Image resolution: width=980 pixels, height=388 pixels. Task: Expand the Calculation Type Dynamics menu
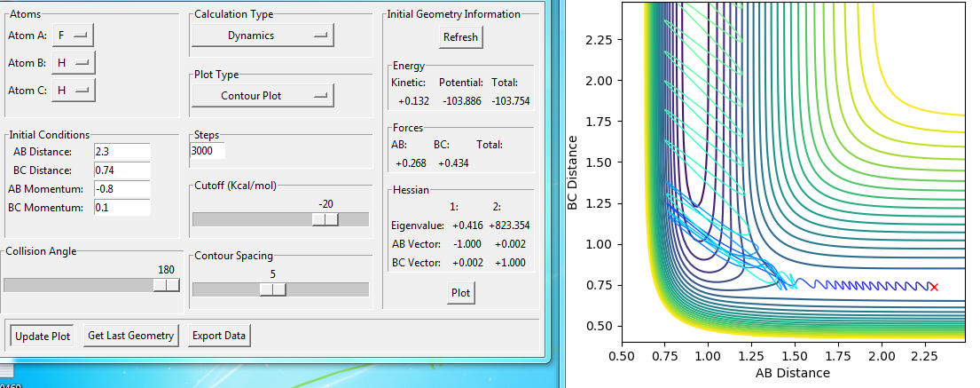pos(263,36)
